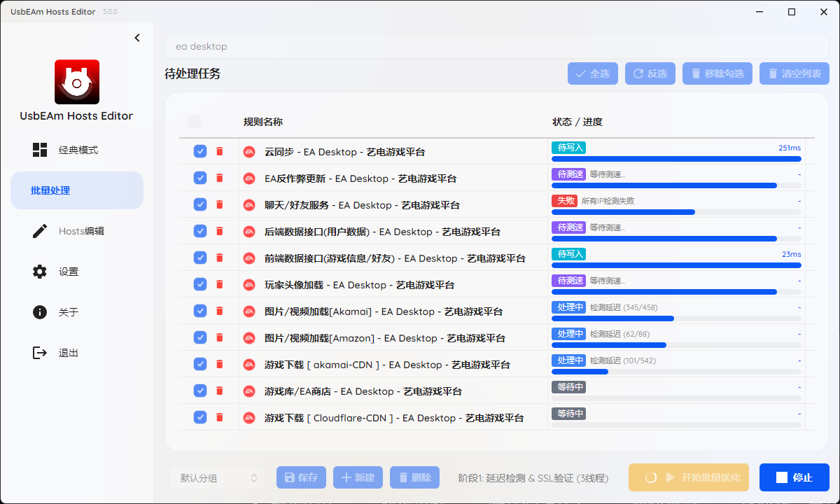Toggle the header select-all checkbox
The height and width of the screenshot is (504, 840).
(x=195, y=122)
